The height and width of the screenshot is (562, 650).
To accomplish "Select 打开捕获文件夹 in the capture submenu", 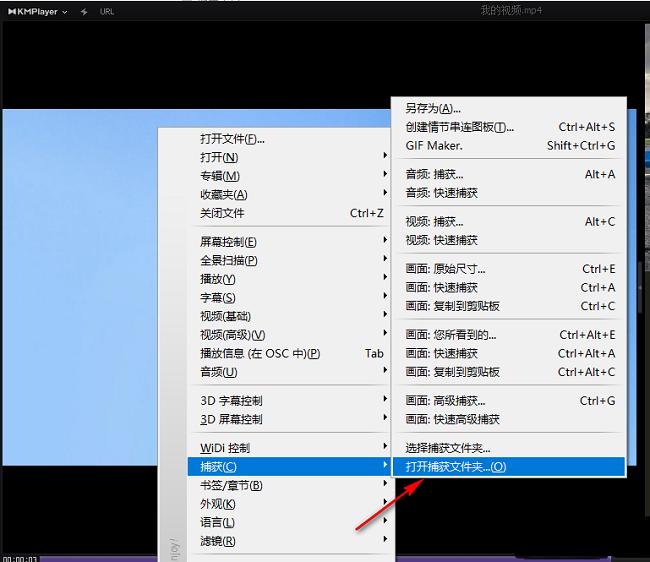I will (456, 467).
